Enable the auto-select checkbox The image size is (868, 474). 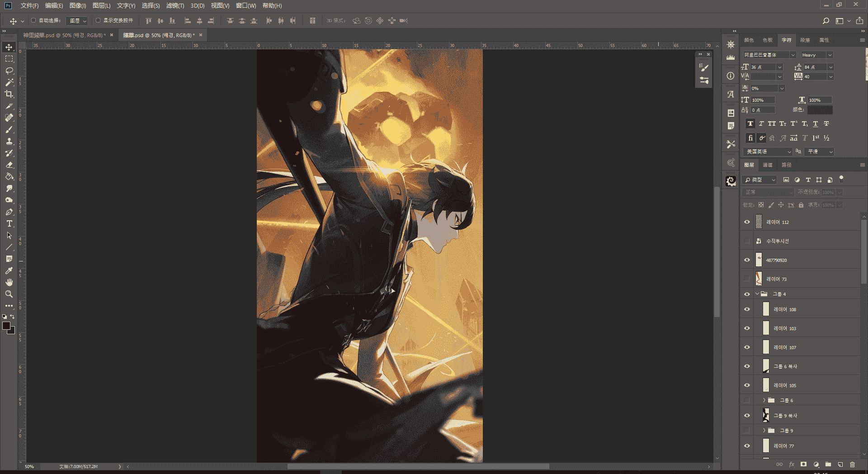tap(33, 20)
